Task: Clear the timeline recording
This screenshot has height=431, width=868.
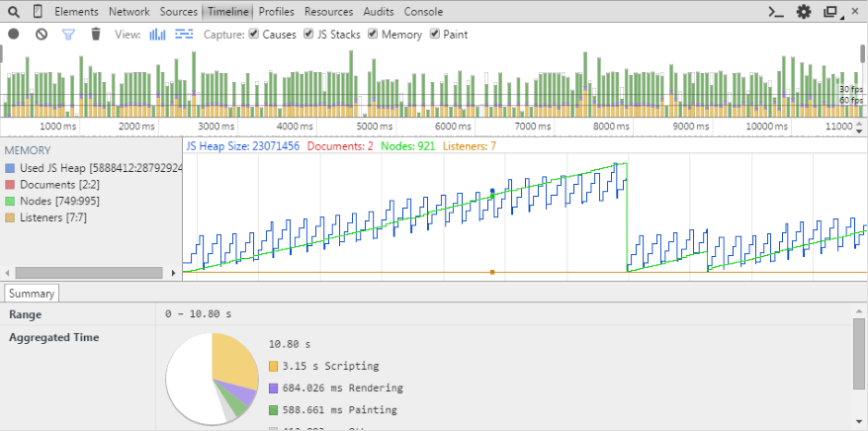Action: [42, 34]
